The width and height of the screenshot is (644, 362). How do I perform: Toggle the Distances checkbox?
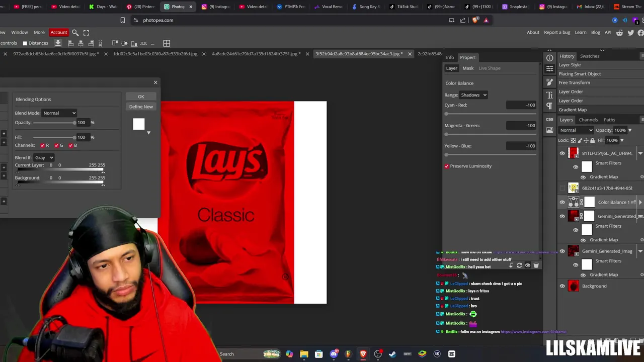pos(25,43)
